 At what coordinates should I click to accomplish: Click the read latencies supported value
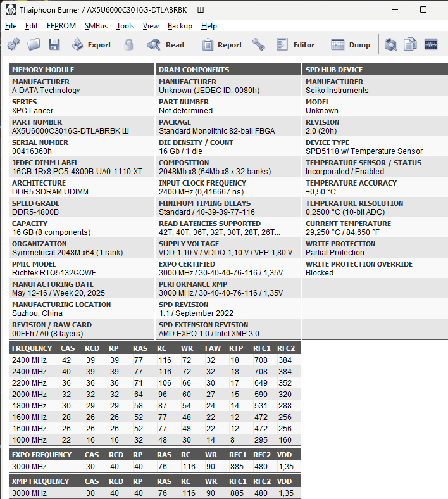click(220, 232)
